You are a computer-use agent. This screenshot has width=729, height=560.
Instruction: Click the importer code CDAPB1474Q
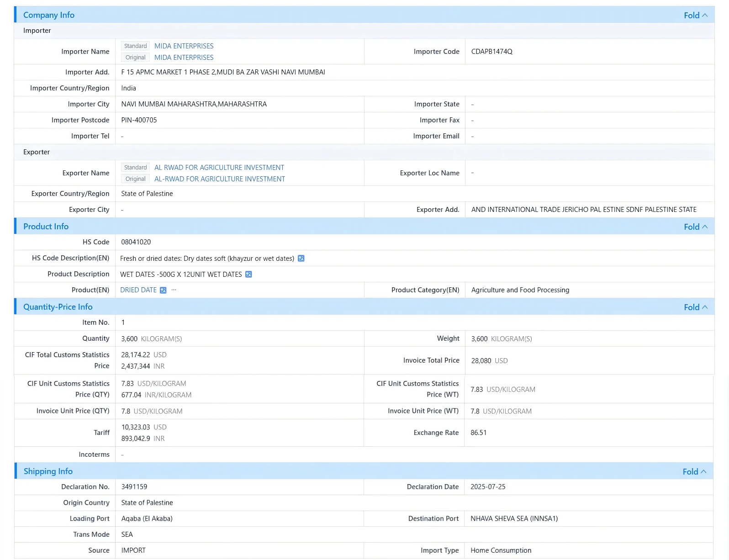click(492, 52)
